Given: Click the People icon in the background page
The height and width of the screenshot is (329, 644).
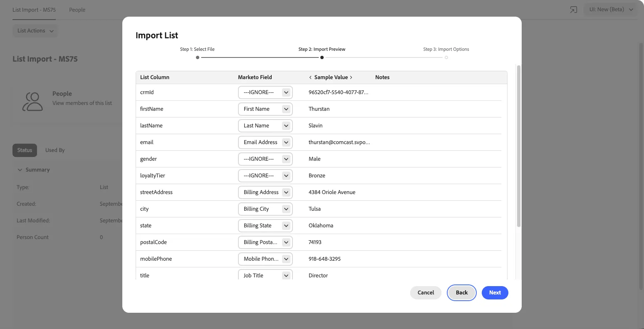Looking at the screenshot, I should 32,102.
